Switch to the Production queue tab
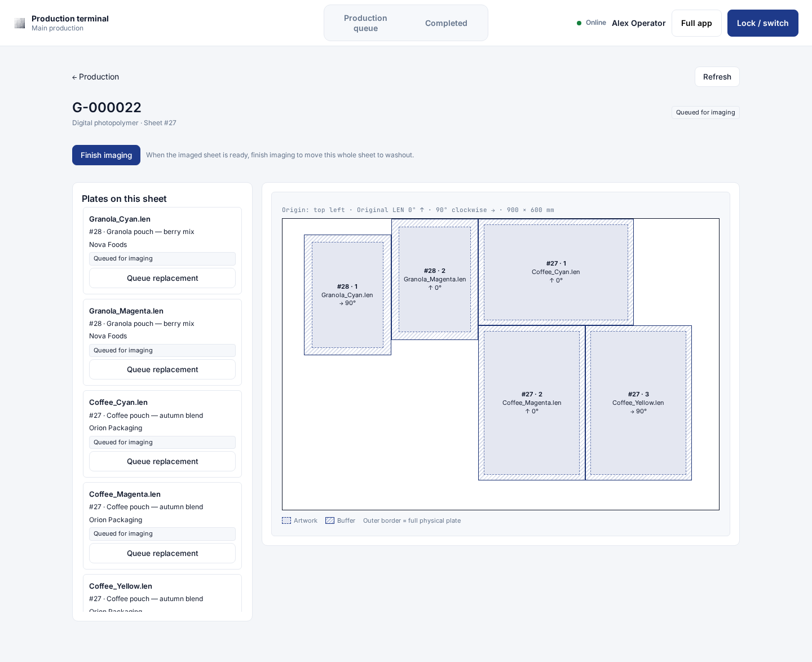812x662 pixels. pos(365,23)
